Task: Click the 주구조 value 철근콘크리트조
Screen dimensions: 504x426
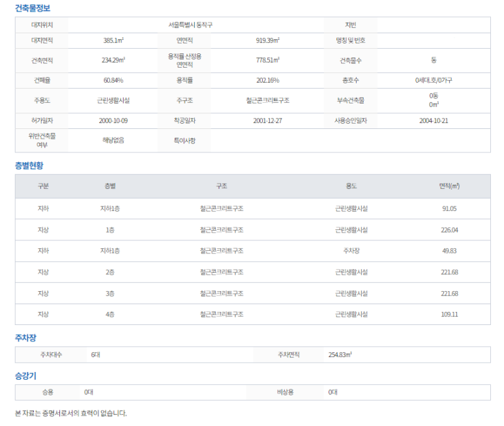Action: 267,100
